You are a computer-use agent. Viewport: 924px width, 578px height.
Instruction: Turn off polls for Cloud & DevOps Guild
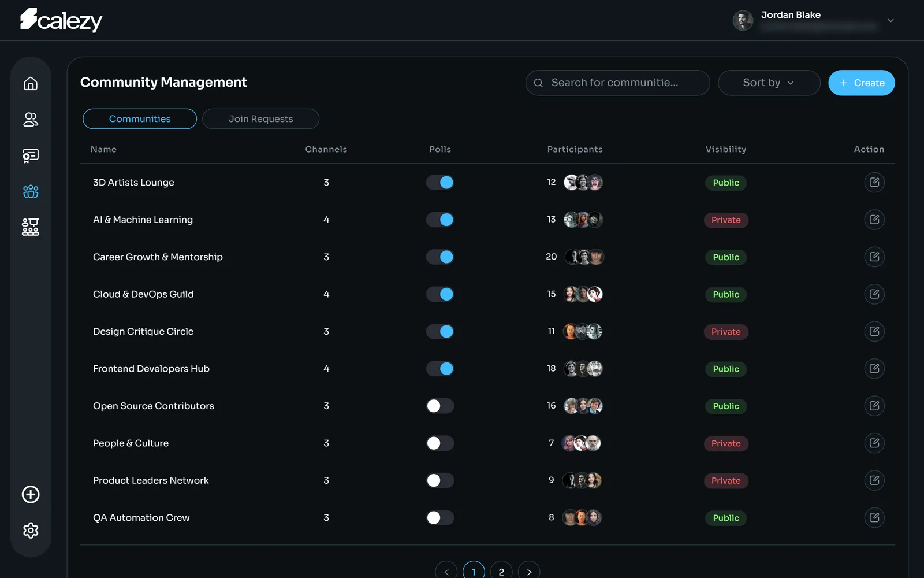(x=440, y=294)
